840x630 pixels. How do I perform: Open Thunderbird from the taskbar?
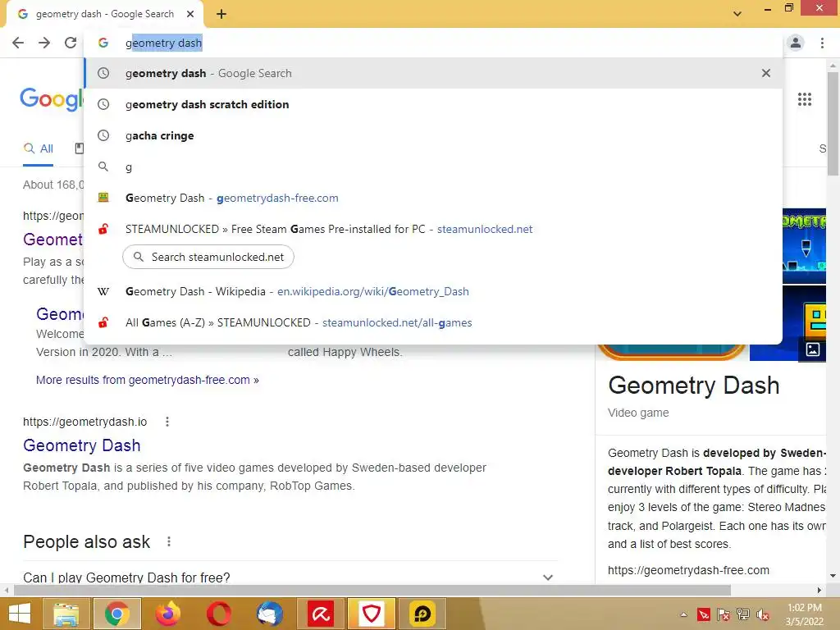(x=269, y=614)
